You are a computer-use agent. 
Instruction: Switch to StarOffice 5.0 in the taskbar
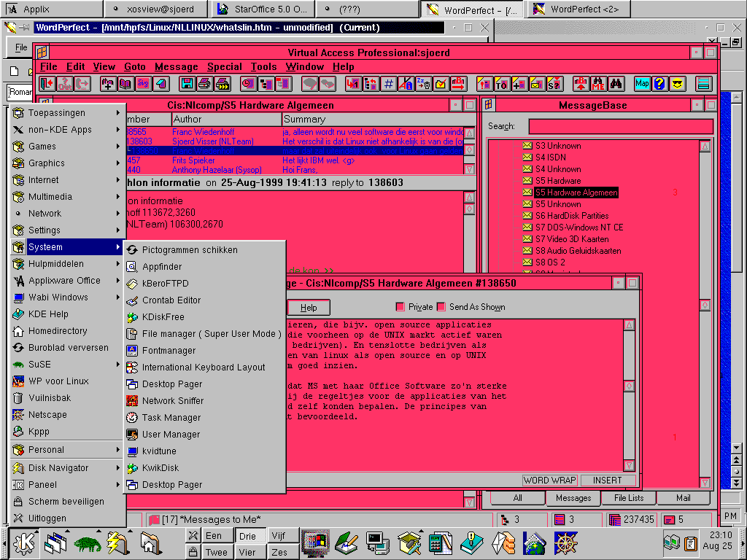(261, 9)
